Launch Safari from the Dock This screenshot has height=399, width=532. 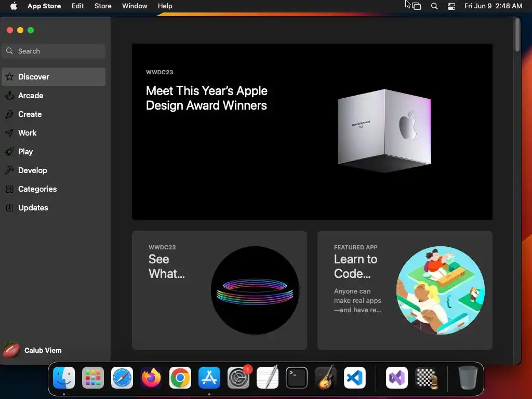pyautogui.click(x=122, y=377)
